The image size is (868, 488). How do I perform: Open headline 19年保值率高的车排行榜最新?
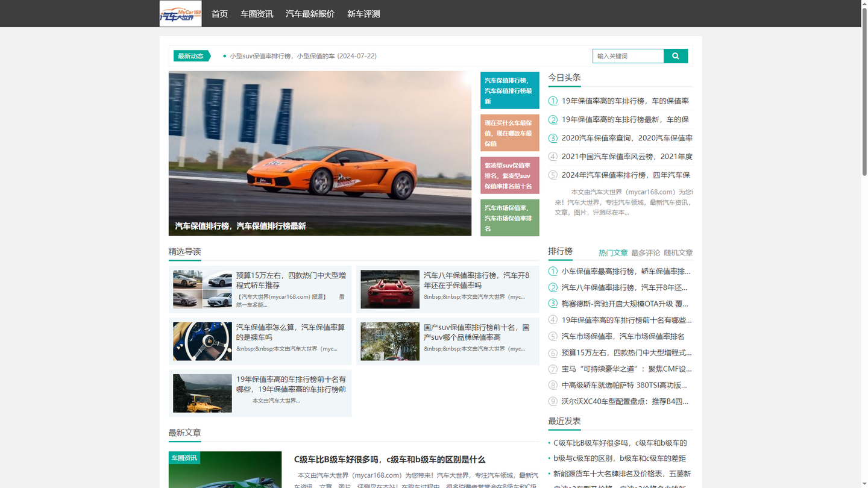point(625,119)
